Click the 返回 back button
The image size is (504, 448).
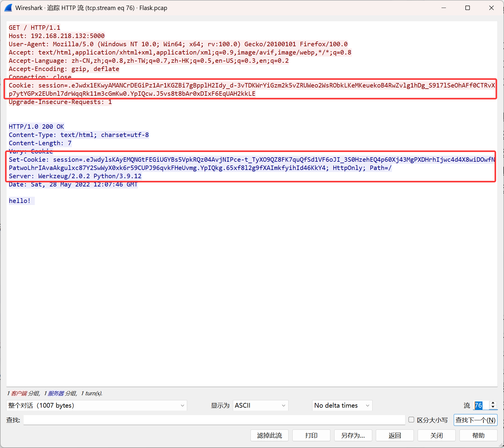tap(395, 435)
